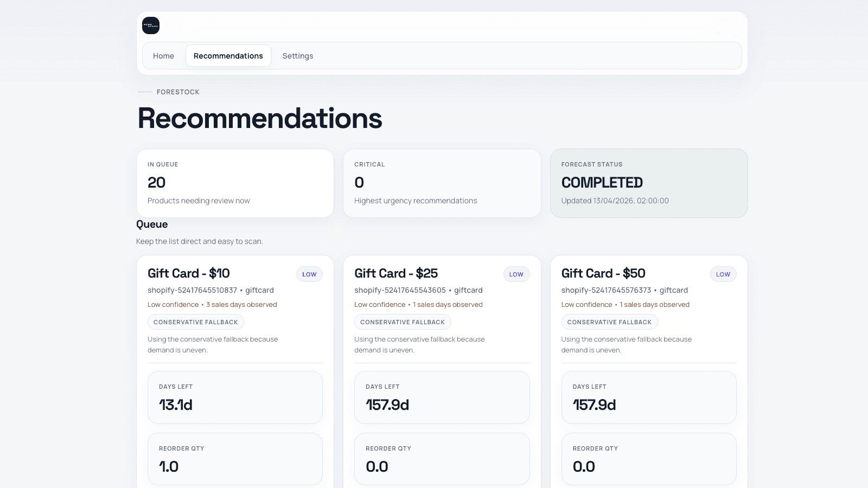This screenshot has width=868, height=488.
Task: Click the Critical summary card
Action: click(x=442, y=183)
